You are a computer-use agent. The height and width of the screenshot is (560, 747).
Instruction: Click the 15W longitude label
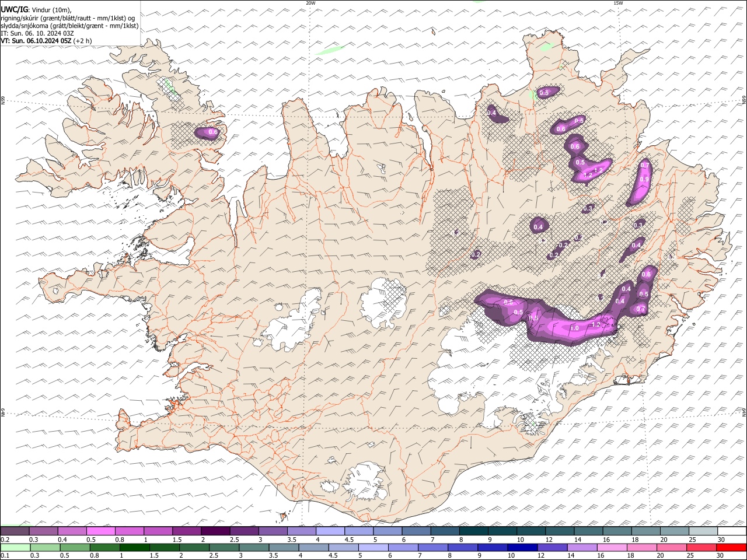618,3
